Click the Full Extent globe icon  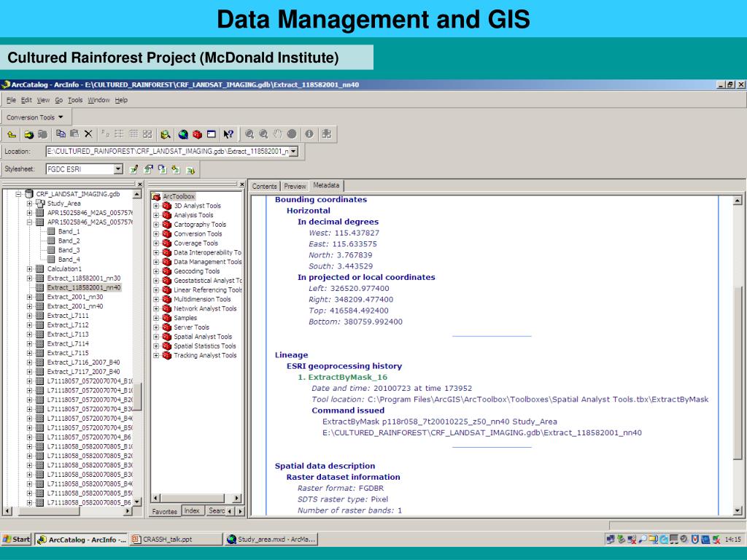[292, 134]
